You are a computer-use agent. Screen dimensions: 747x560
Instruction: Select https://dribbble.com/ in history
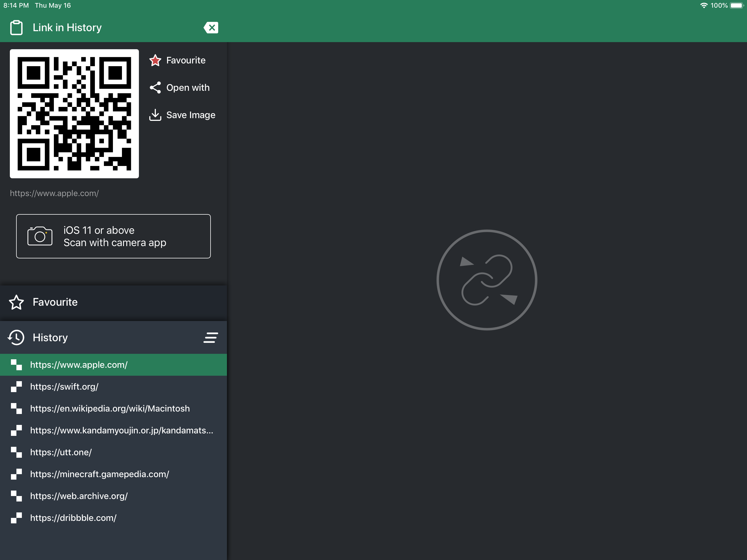[113, 518]
